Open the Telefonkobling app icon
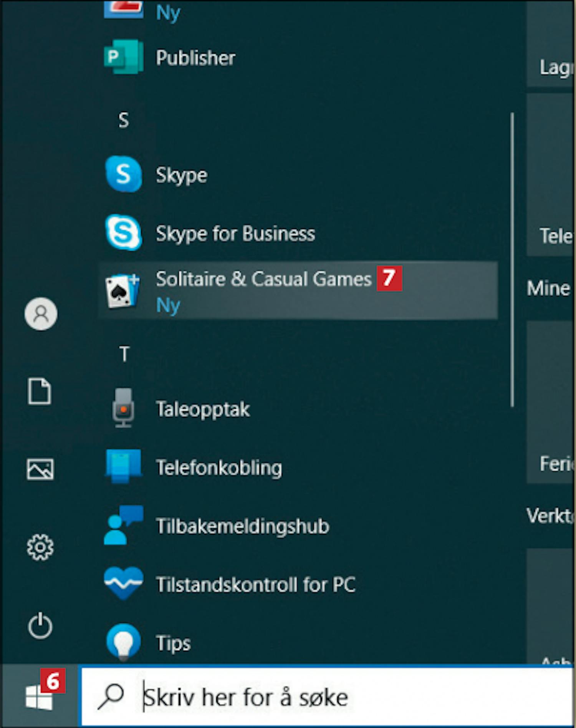The width and height of the screenshot is (576, 728). coord(123,466)
